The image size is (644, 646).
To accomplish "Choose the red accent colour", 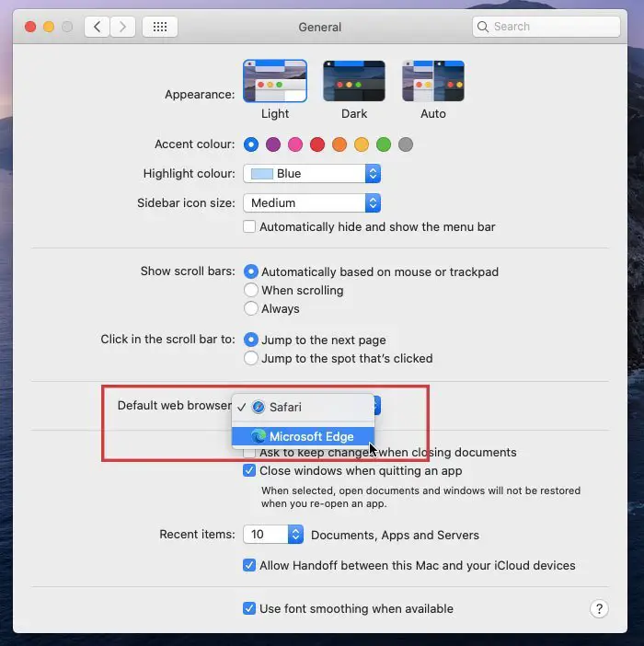I will 317,144.
